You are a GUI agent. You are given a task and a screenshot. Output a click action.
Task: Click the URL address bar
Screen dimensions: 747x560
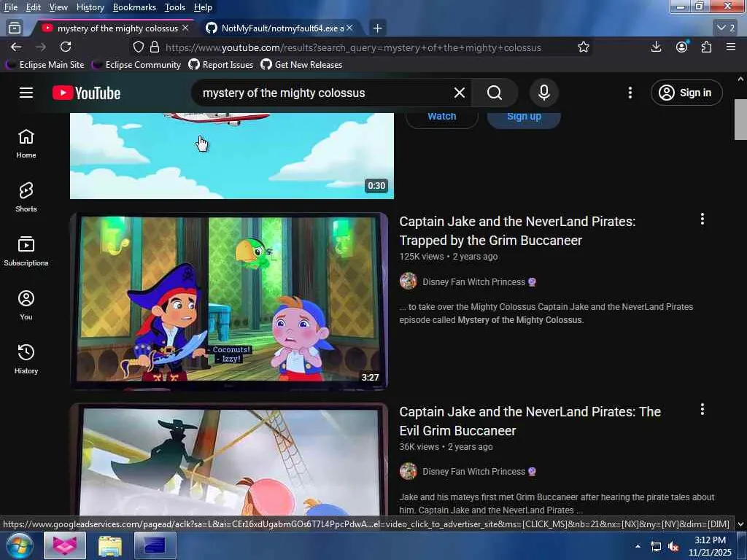click(x=352, y=47)
